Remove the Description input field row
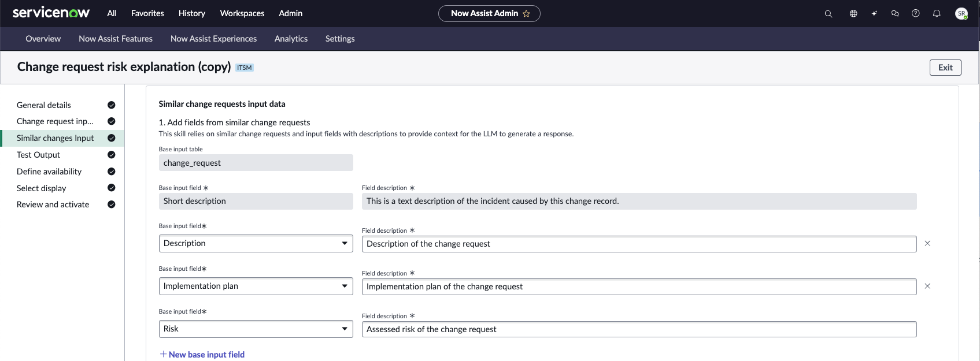The height and width of the screenshot is (361, 980). [x=927, y=243]
